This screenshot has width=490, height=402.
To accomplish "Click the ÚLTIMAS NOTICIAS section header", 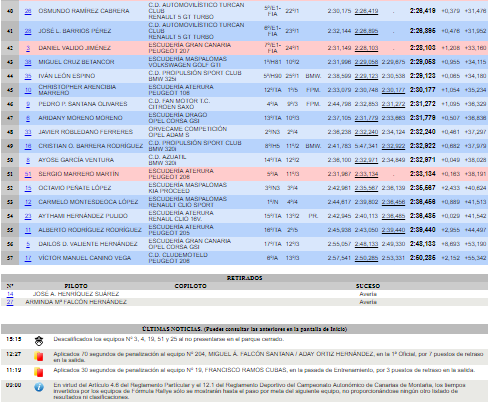I will coord(244,329).
